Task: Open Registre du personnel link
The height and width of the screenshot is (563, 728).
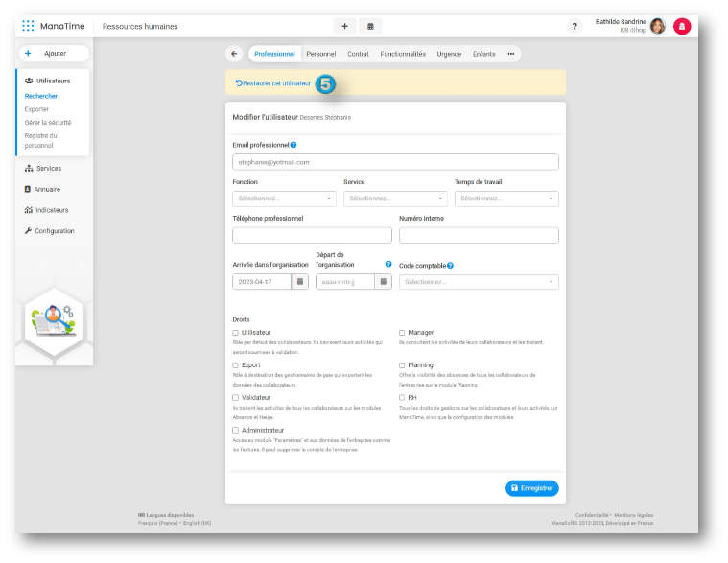Action: point(41,141)
